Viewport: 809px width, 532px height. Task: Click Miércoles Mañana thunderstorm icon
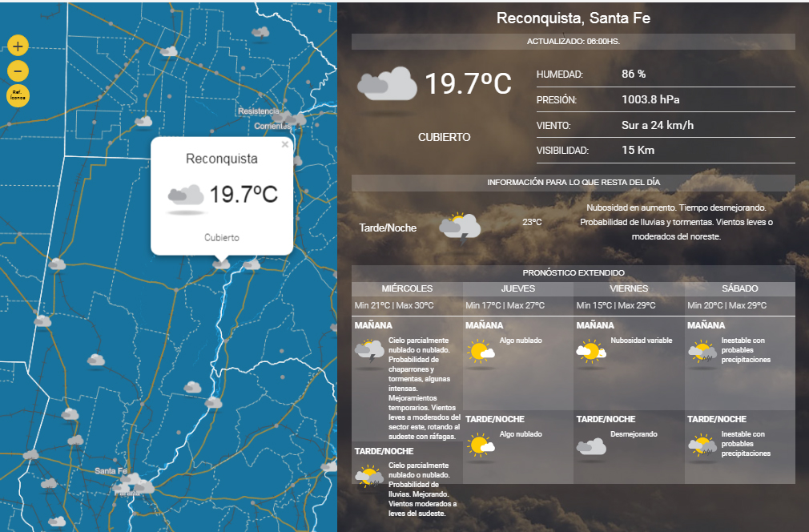coord(369,351)
